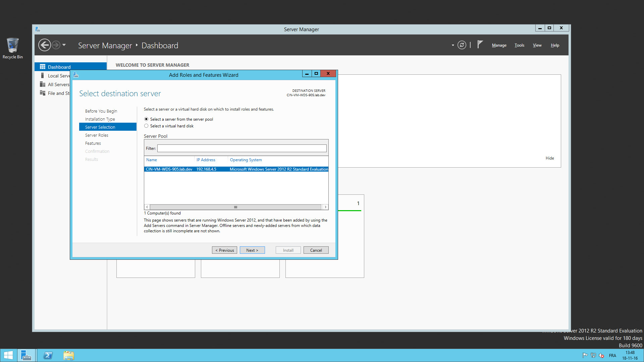This screenshot has height=362, width=644.
Task: Select server row CIN-VM-WDS-905.lab.dev
Action: point(236,169)
